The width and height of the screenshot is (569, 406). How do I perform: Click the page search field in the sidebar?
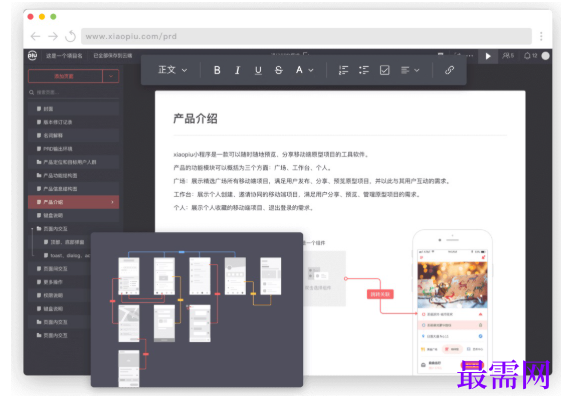pos(74,93)
